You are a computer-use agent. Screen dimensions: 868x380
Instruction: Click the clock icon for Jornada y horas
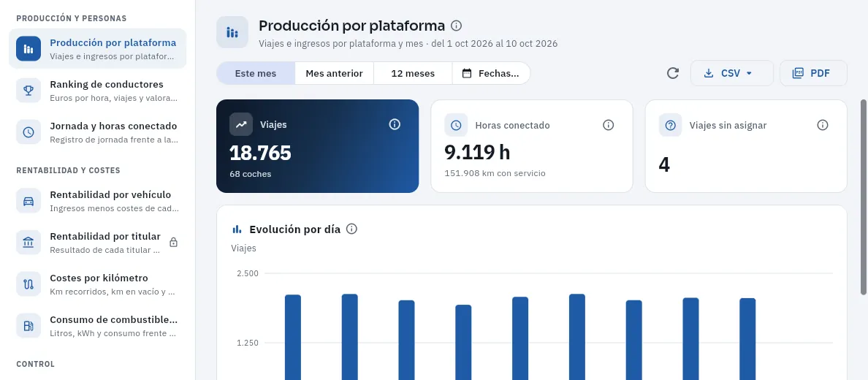[x=28, y=132]
